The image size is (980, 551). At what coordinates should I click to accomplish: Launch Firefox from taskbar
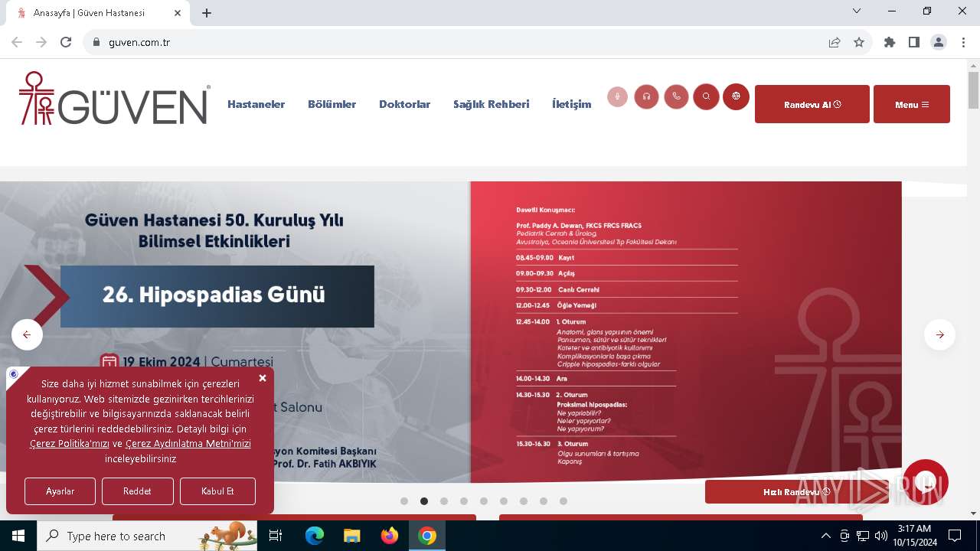click(x=390, y=536)
